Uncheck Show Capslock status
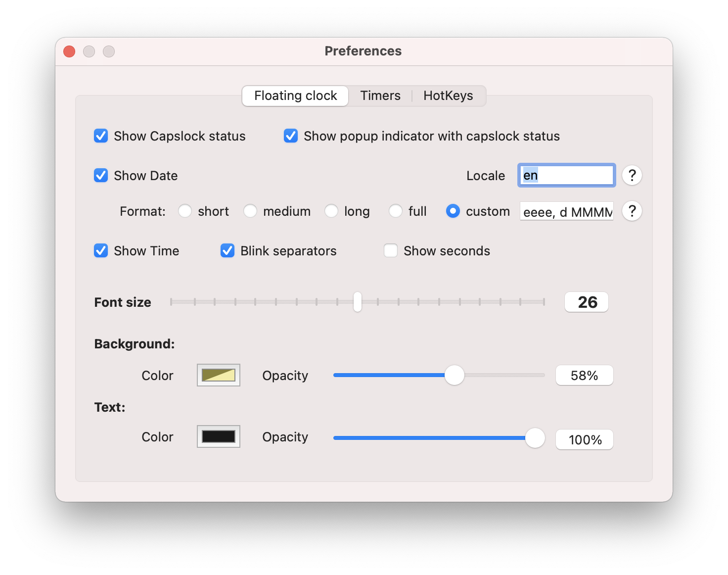 pos(101,136)
